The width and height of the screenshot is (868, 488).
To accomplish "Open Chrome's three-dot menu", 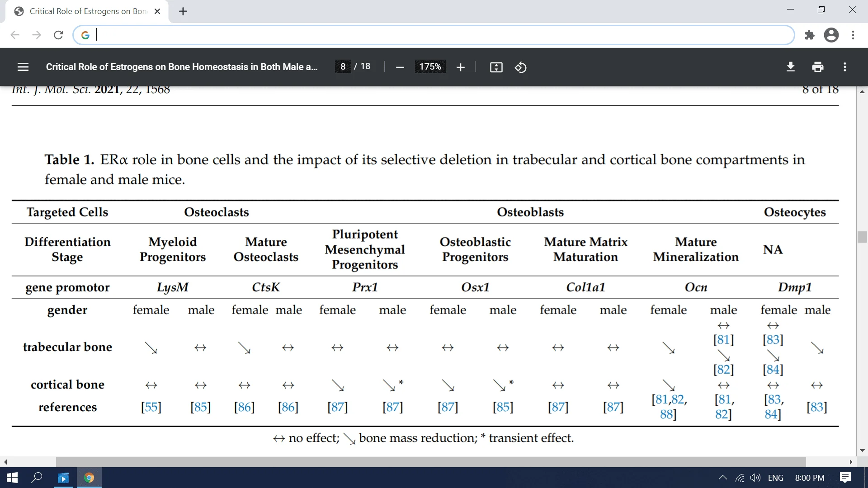I will (x=853, y=35).
